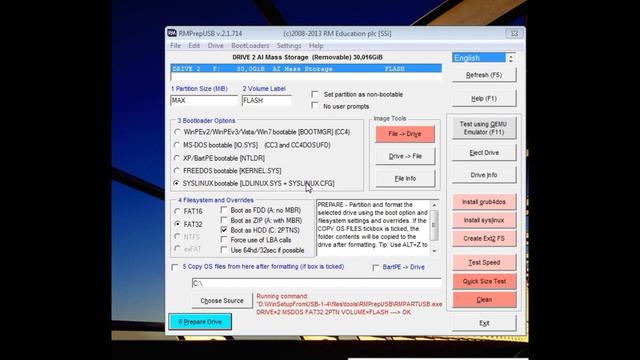Click the Test Speed button

484,262
